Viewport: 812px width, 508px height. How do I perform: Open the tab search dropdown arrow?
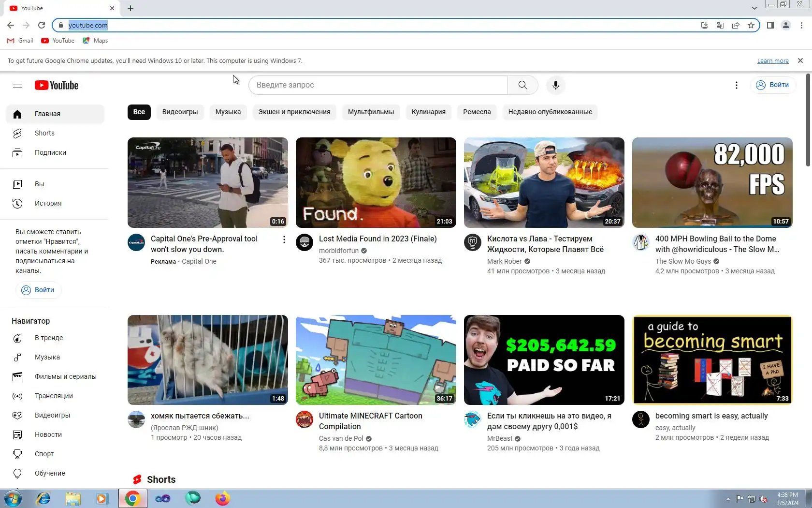click(x=754, y=8)
